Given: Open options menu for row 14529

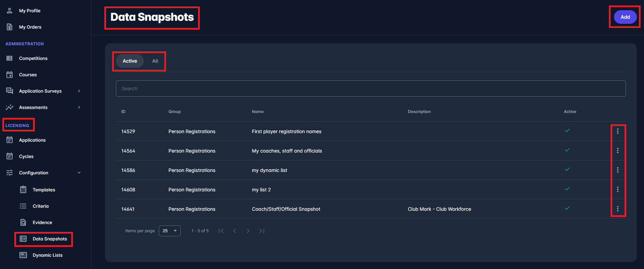Looking at the screenshot, I should [617, 131].
